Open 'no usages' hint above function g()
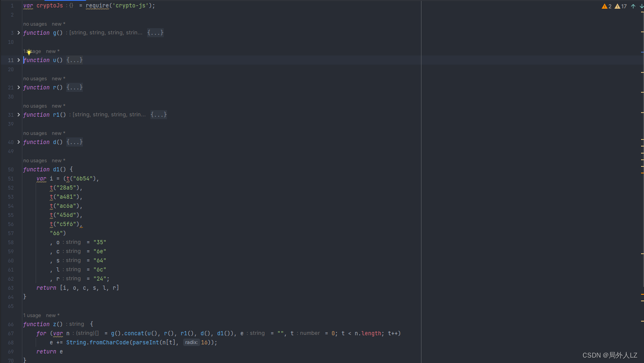This screenshot has height=363, width=644. [x=35, y=24]
